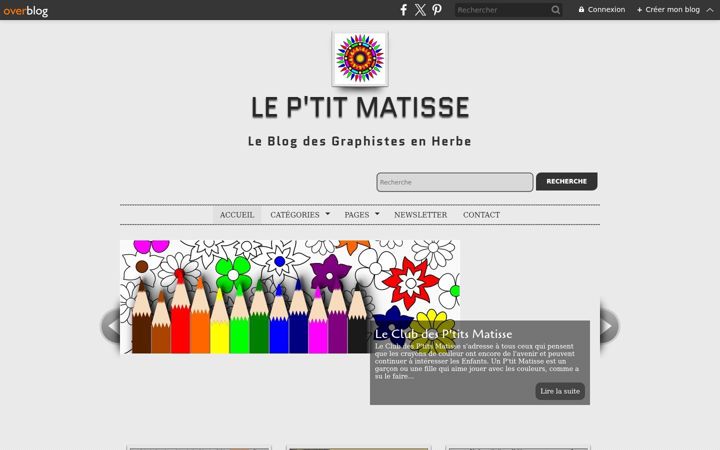The width and height of the screenshot is (720, 450).
Task: Click Créer mon blog link
Action: [x=669, y=10]
